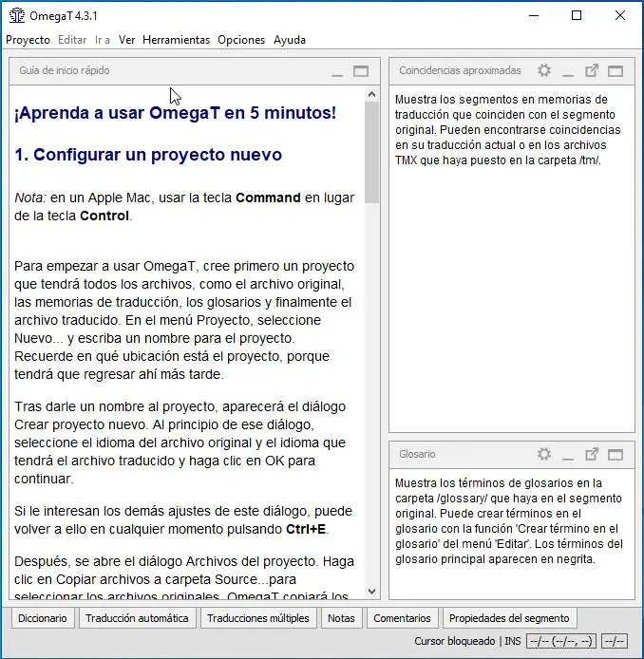Minimize the Guía de inicio rápido pane
Image resolution: width=644 pixels, height=659 pixels.
[337, 71]
